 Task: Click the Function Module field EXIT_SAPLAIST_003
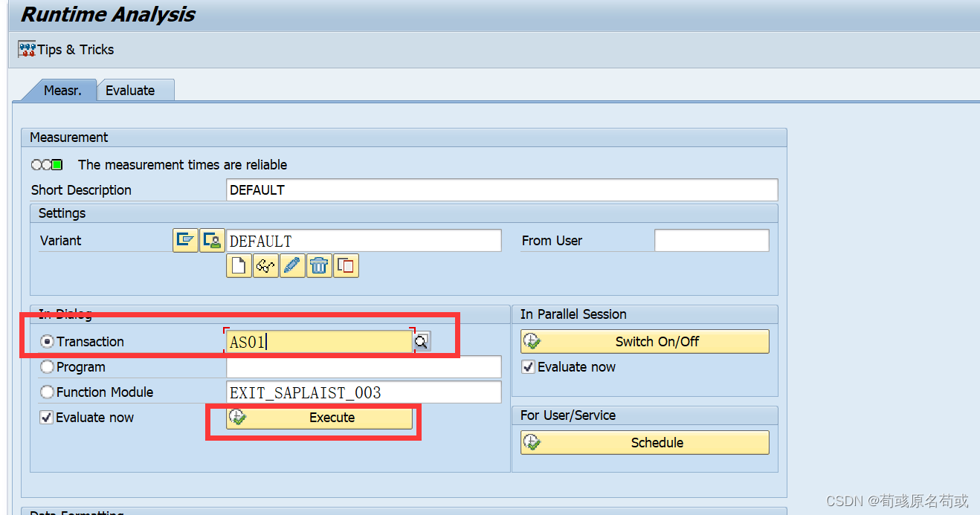point(364,392)
